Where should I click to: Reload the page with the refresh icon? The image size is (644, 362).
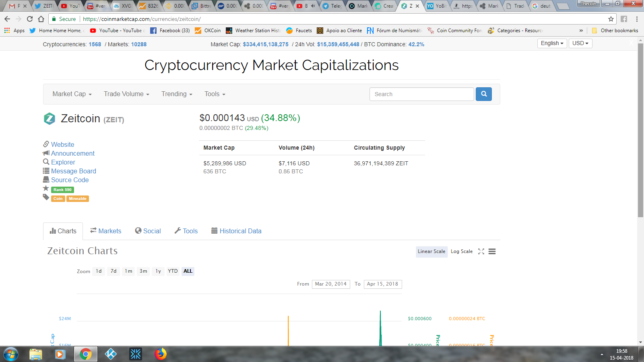[x=30, y=19]
